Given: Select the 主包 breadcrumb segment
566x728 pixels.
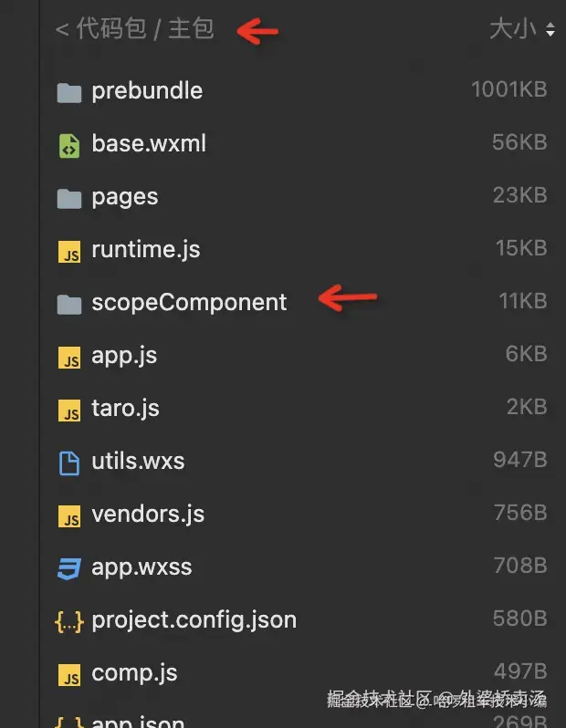Looking at the screenshot, I should (x=191, y=29).
